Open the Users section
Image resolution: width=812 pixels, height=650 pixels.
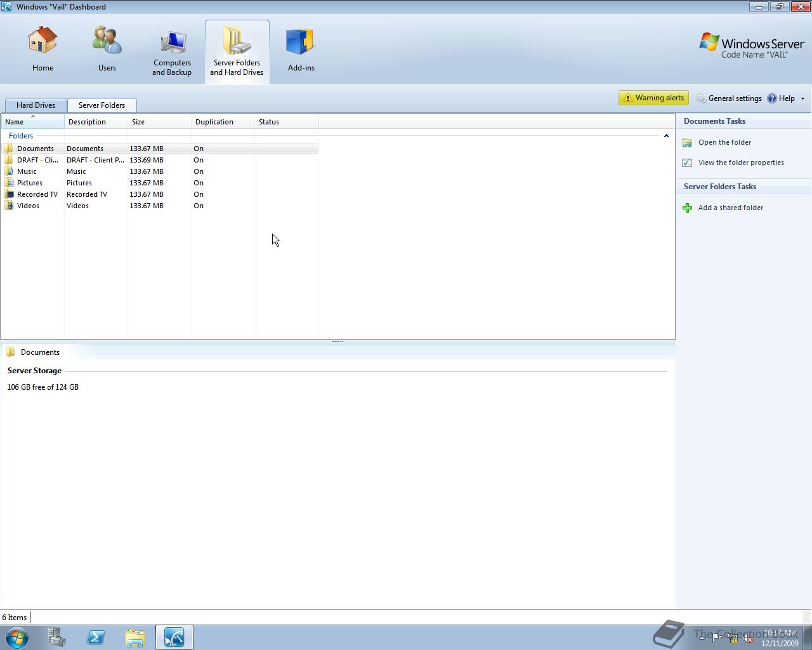[x=107, y=50]
